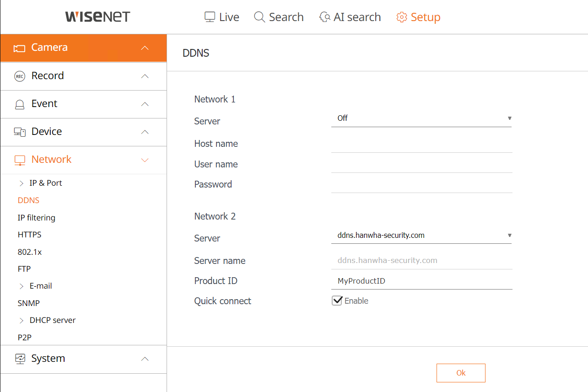Open the Network 1 Server dropdown
This screenshot has height=392, width=588.
421,118
